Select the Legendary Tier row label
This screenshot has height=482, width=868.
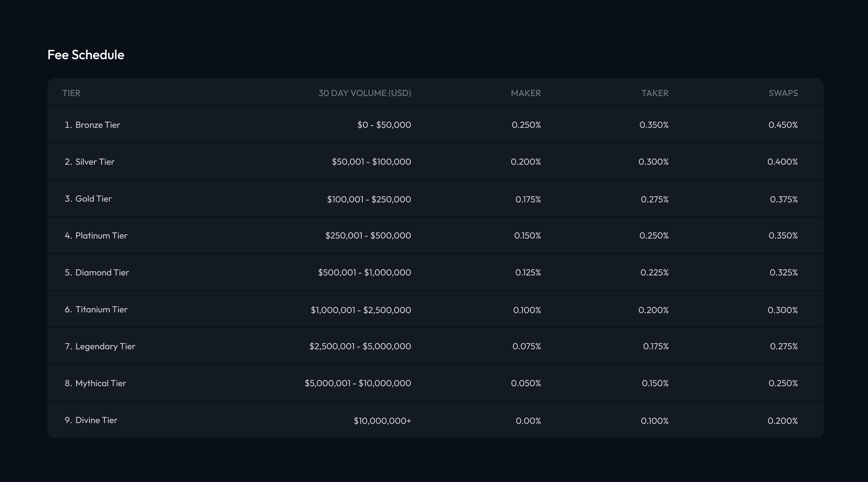[105, 347]
